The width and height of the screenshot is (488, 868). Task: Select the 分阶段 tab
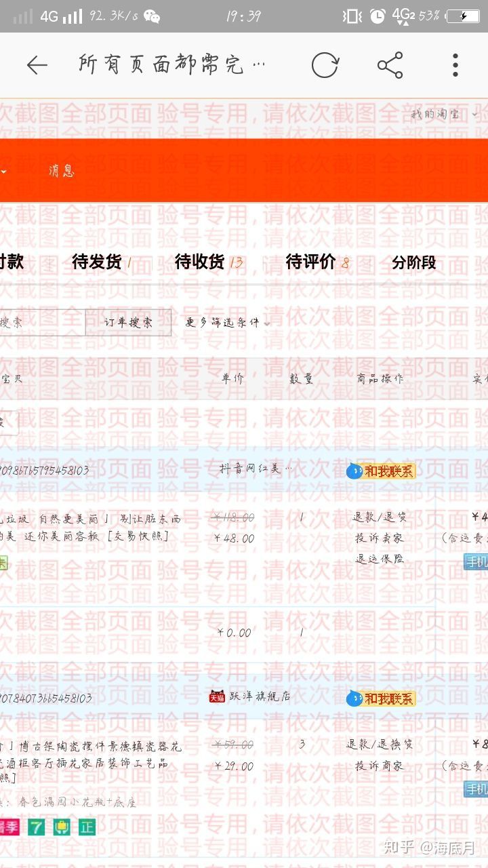413,262
